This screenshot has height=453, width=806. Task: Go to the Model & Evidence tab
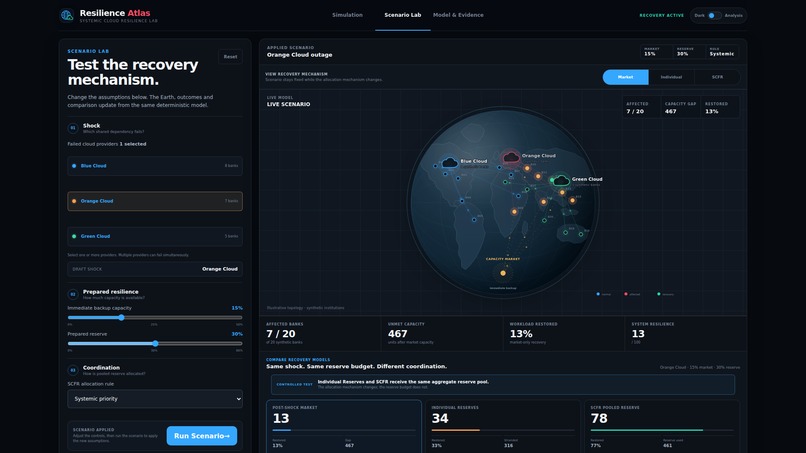point(458,15)
